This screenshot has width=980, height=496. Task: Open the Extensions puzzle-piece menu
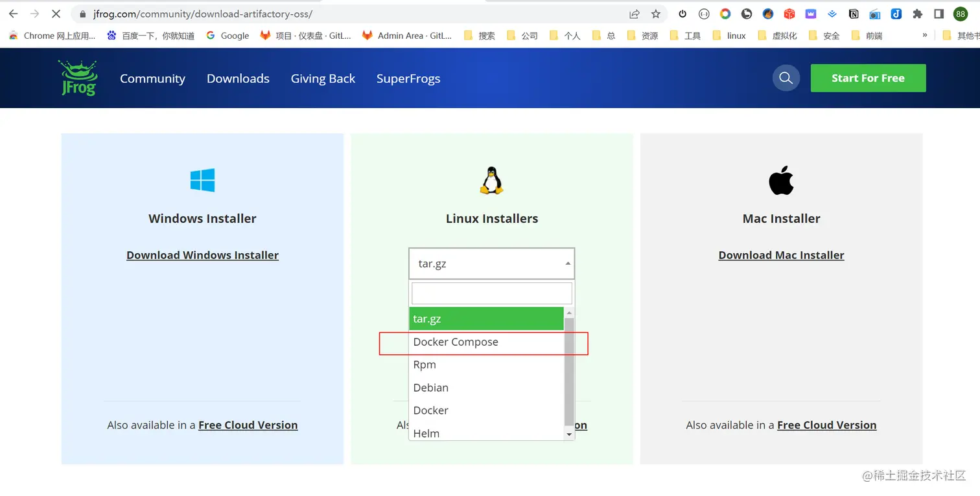coord(917,14)
